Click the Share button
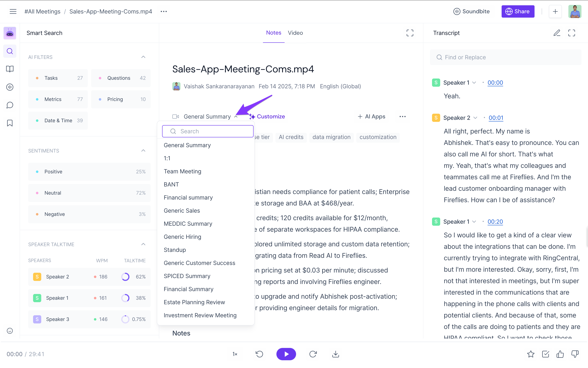Image resolution: width=588 pixels, height=368 pixels. (x=518, y=11)
